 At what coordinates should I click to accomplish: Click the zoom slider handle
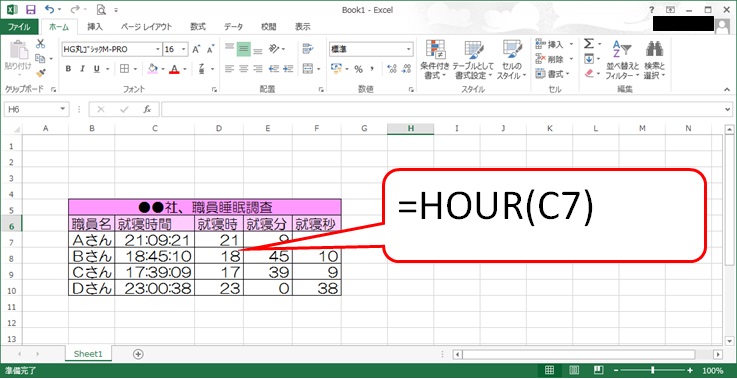tap(652, 370)
